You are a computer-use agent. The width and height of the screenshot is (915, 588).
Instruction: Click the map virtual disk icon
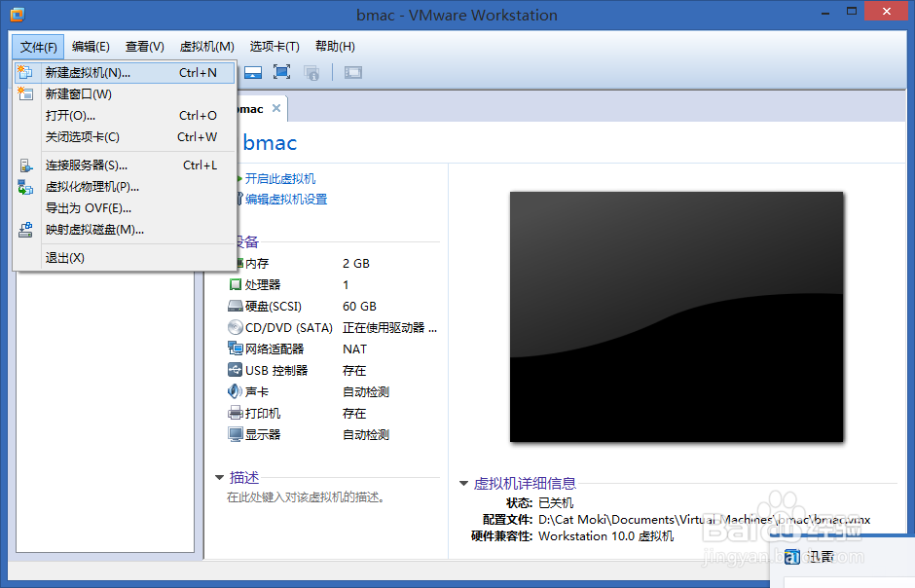(x=25, y=230)
